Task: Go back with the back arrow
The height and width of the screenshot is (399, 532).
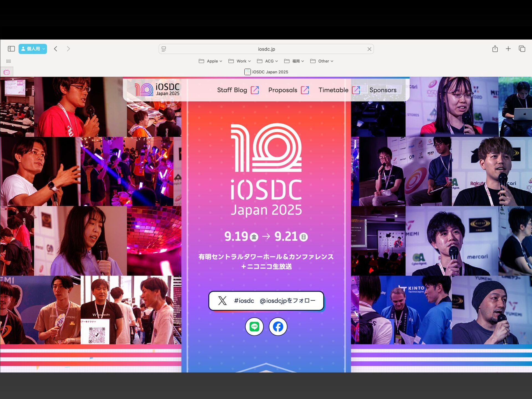Action: pyautogui.click(x=56, y=49)
